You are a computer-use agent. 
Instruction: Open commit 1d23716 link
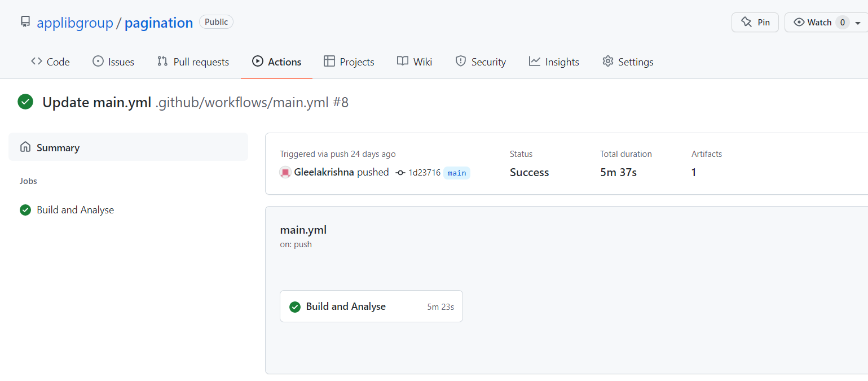click(424, 173)
